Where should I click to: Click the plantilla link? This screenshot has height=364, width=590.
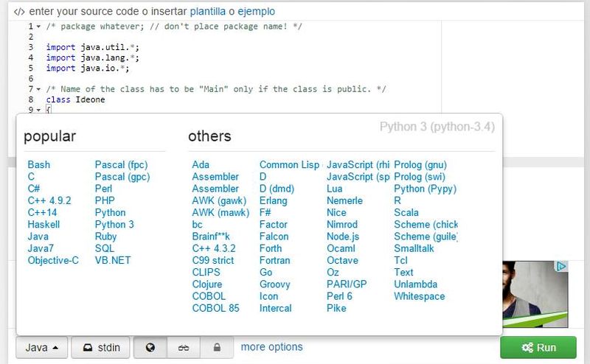pos(208,11)
